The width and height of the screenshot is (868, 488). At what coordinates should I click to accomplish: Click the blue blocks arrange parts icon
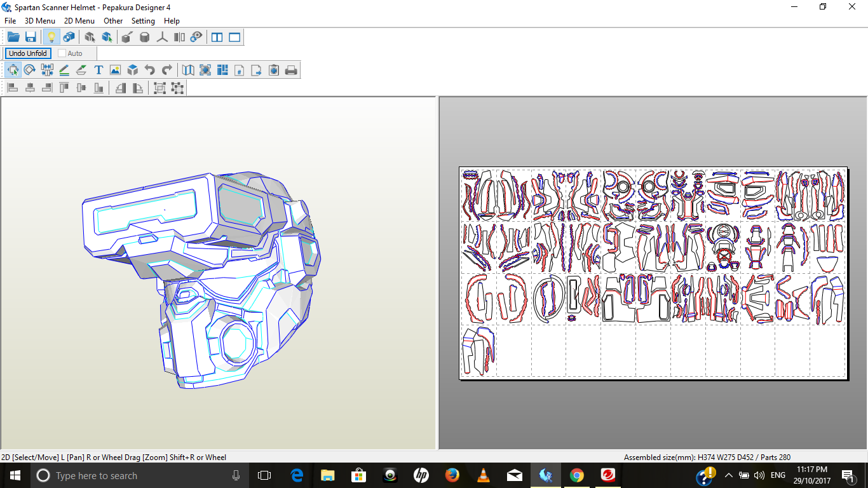[x=222, y=70]
